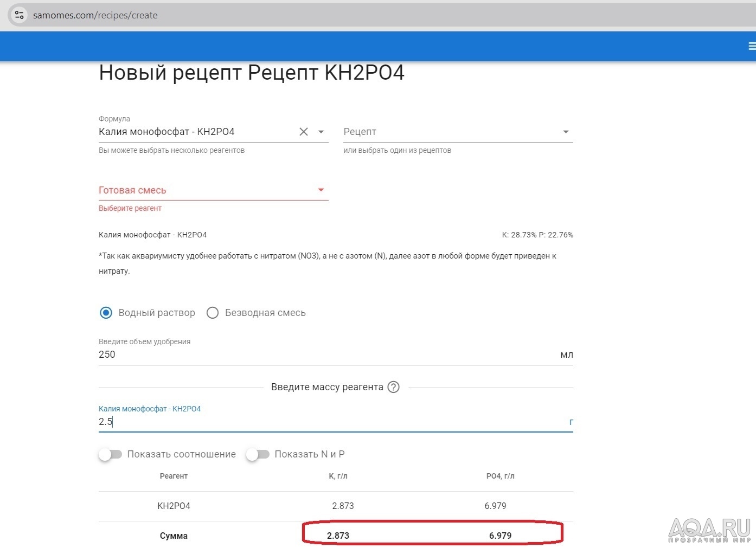
Task: Select the Водный раствор radio button
Action: coord(106,313)
